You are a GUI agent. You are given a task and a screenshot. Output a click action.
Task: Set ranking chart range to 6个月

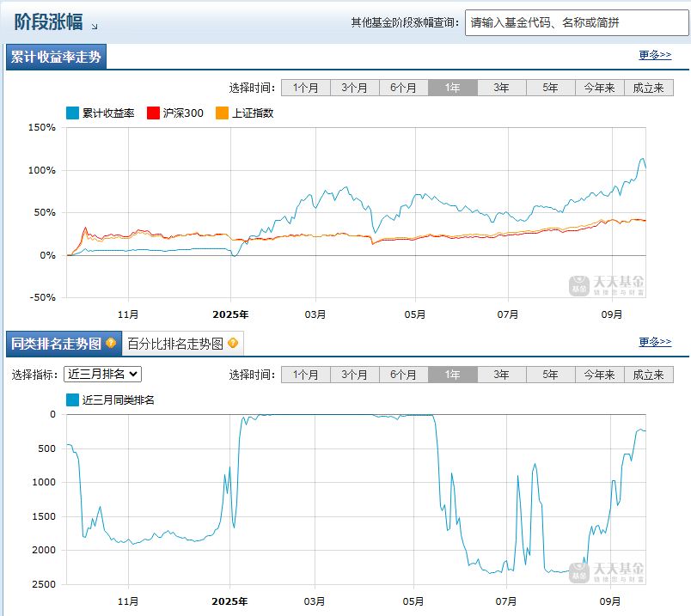(x=403, y=375)
